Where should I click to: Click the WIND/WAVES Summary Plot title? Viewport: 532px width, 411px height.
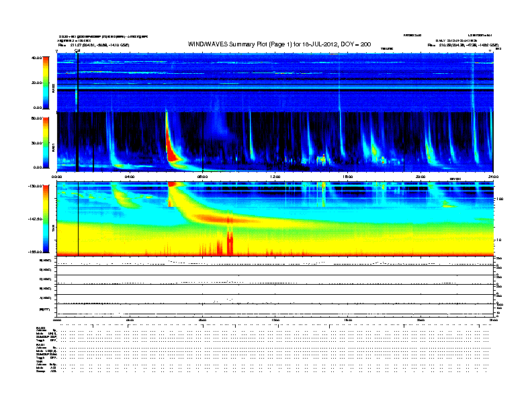click(x=279, y=44)
